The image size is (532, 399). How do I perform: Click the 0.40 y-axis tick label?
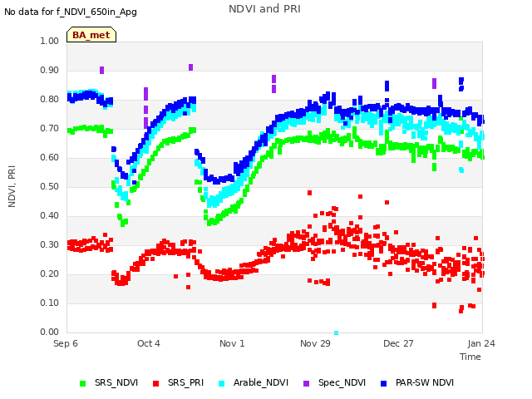click(50, 216)
